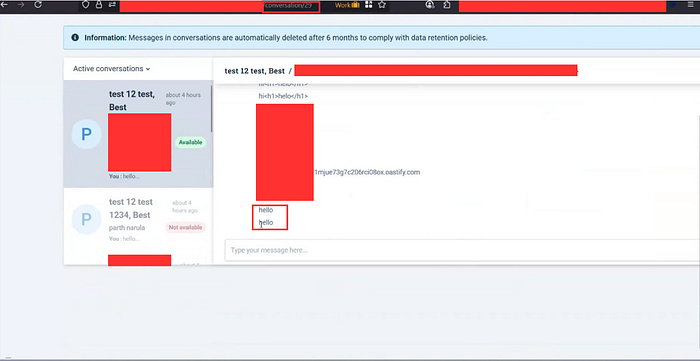Click the Available status badge

pos(190,142)
